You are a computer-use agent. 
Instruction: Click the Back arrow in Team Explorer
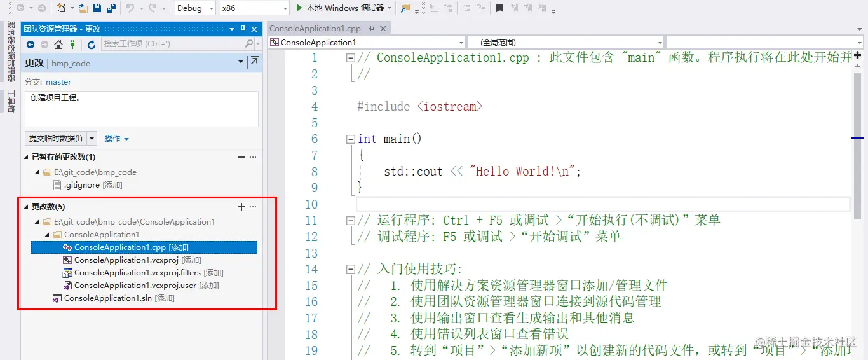[31, 45]
